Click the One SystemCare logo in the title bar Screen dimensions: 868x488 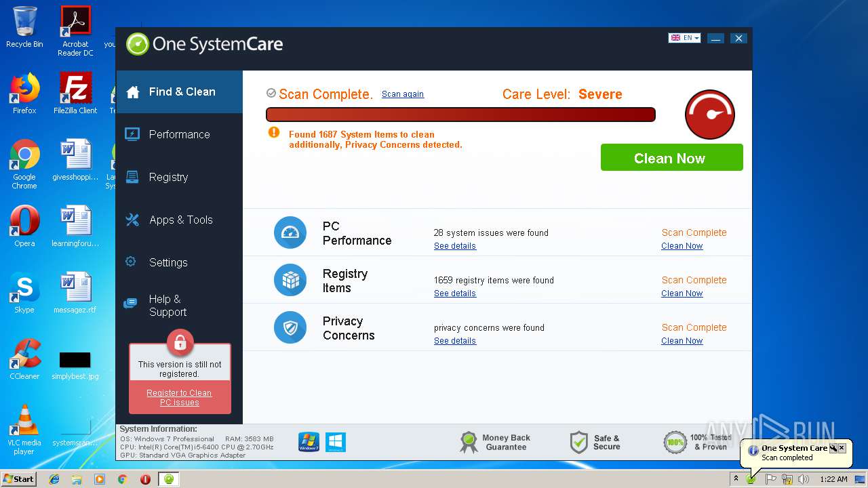[204, 44]
